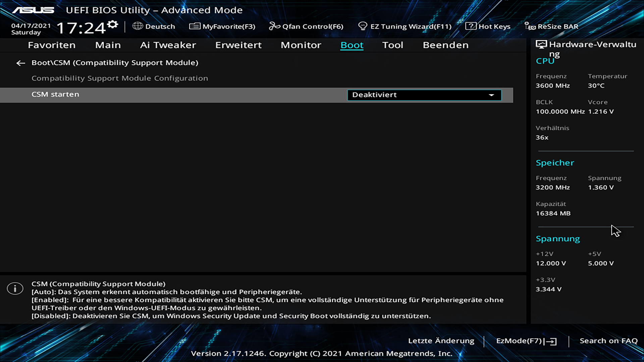Click the info icon in help panel
This screenshot has height=362, width=644.
[15, 289]
